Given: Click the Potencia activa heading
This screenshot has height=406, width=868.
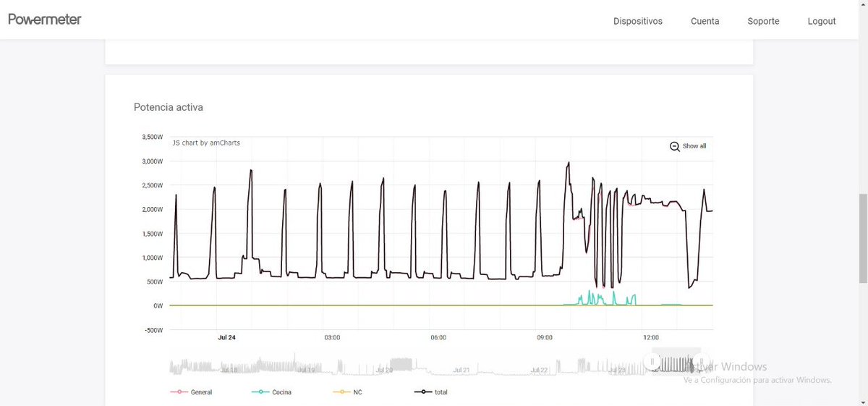Looking at the screenshot, I should tap(169, 107).
